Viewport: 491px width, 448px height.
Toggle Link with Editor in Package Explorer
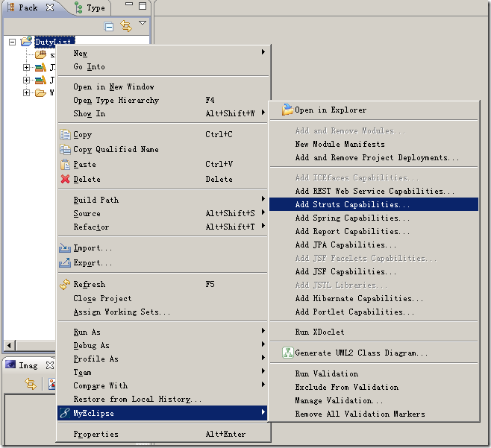[126, 27]
